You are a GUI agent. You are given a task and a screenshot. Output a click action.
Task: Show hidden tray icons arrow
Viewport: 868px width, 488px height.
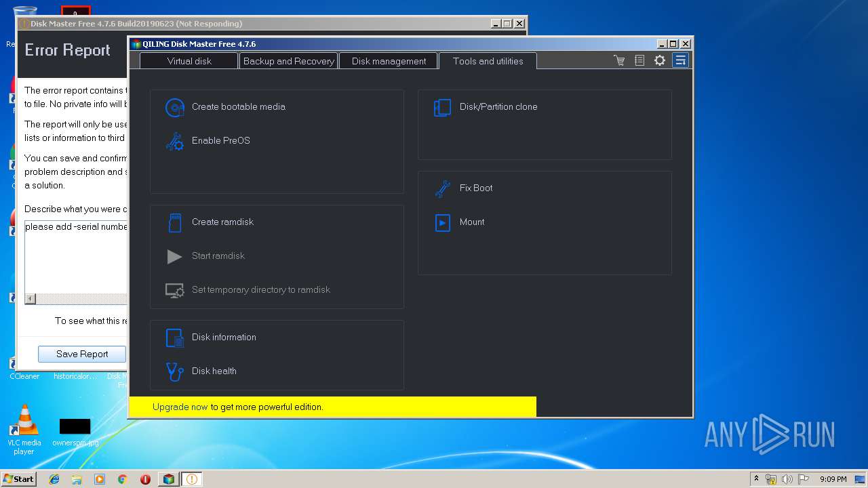(x=757, y=479)
